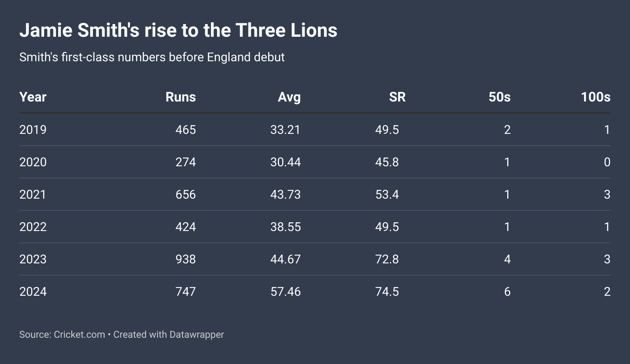Click the Created with Datawrapper link
The image size is (630, 364).
(x=168, y=335)
